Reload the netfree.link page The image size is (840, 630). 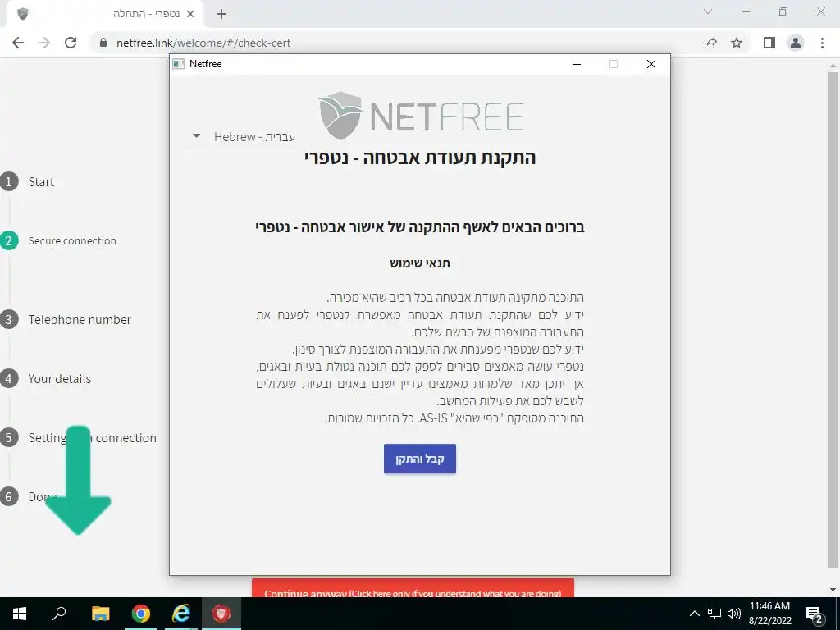click(x=71, y=43)
